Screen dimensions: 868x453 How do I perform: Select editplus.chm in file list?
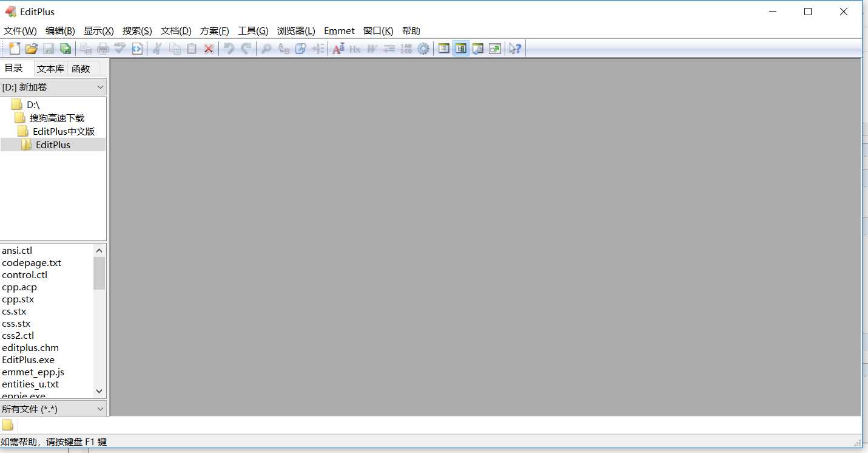coord(30,348)
